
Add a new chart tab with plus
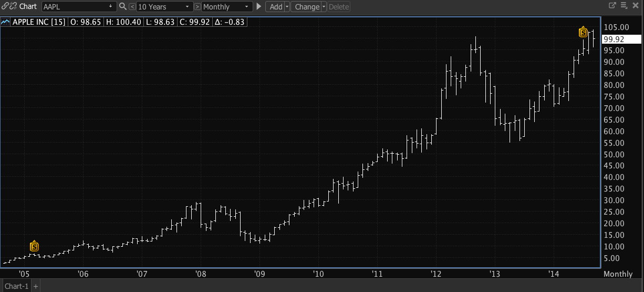click(36, 286)
